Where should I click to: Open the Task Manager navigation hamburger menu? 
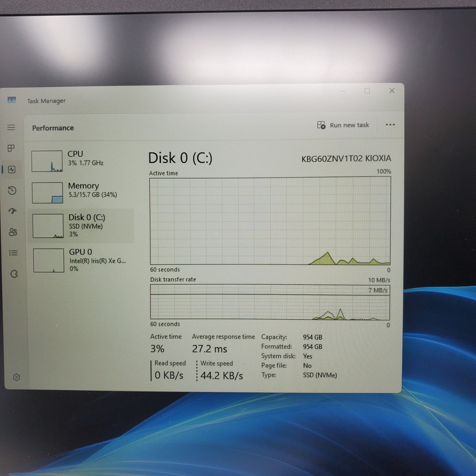[11, 128]
